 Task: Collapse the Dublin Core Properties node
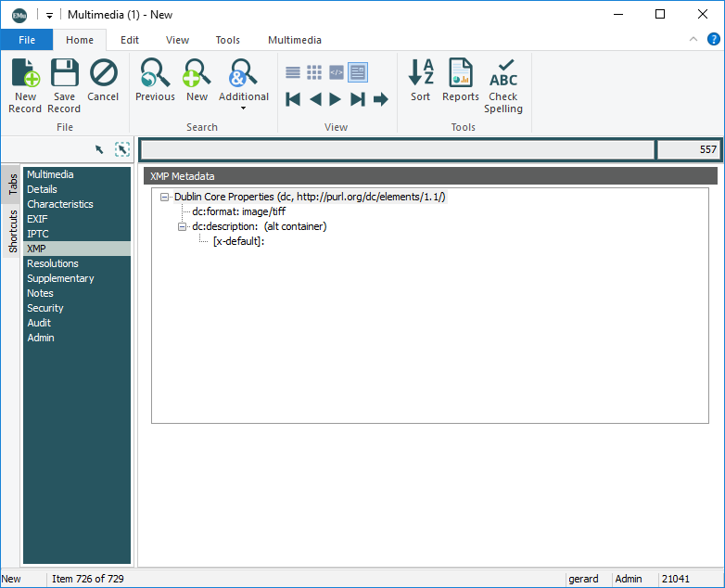(x=164, y=197)
